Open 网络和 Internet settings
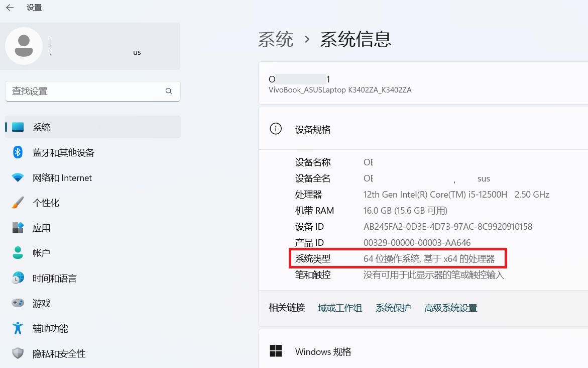This screenshot has height=368, width=588. pos(92,177)
